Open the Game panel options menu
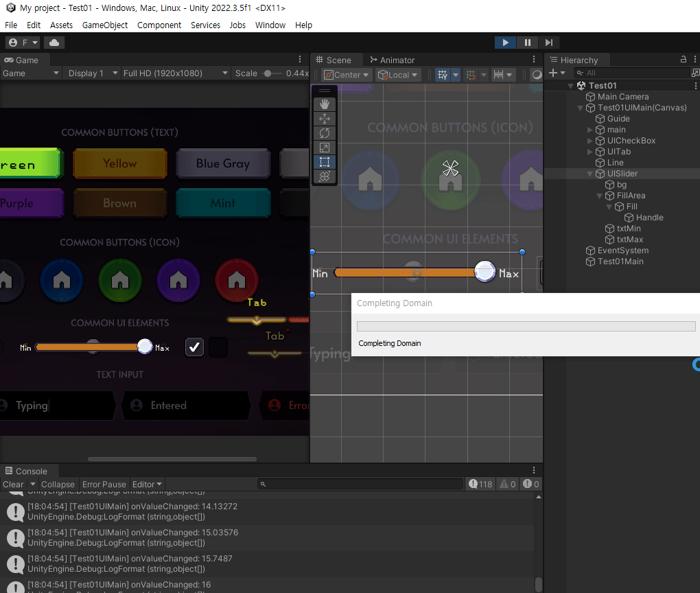This screenshot has height=593, width=700. click(x=300, y=60)
